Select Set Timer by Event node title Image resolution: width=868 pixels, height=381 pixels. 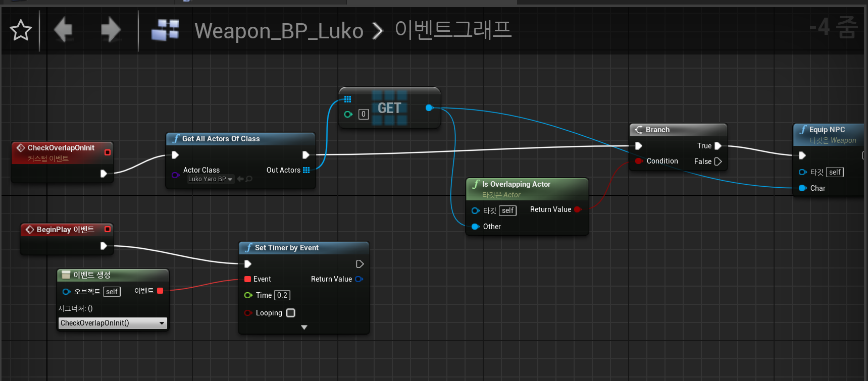click(x=286, y=248)
